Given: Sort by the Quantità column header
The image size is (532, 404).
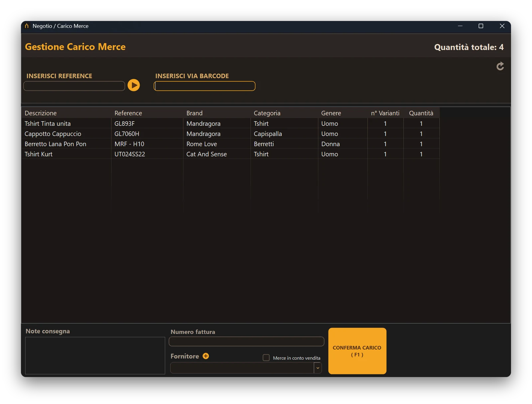Looking at the screenshot, I should [x=421, y=113].
